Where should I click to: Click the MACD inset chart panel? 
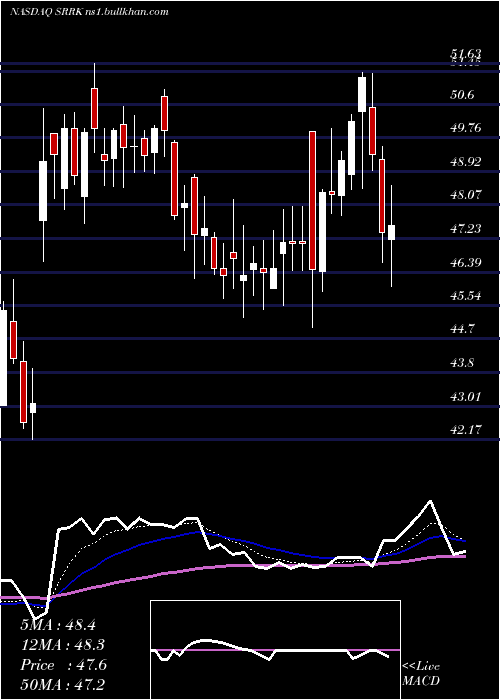(x=275, y=650)
